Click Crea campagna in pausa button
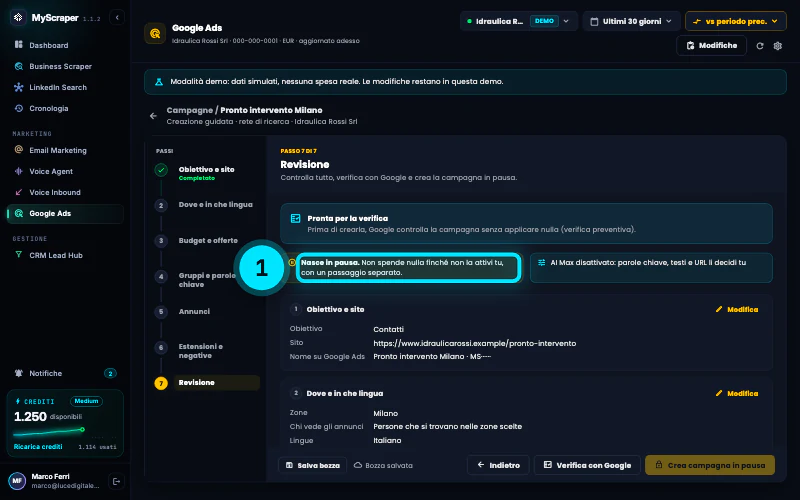This screenshot has width=800, height=500. [x=710, y=465]
